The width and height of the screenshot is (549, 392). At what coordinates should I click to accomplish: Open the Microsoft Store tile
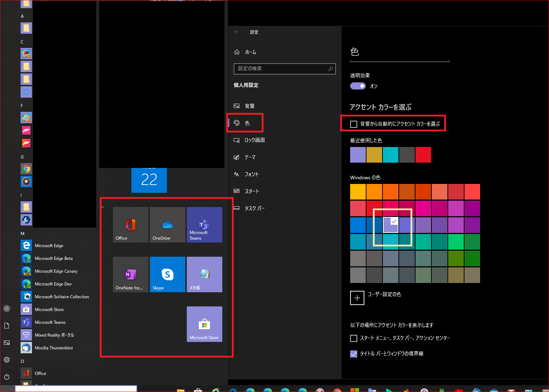pos(205,324)
